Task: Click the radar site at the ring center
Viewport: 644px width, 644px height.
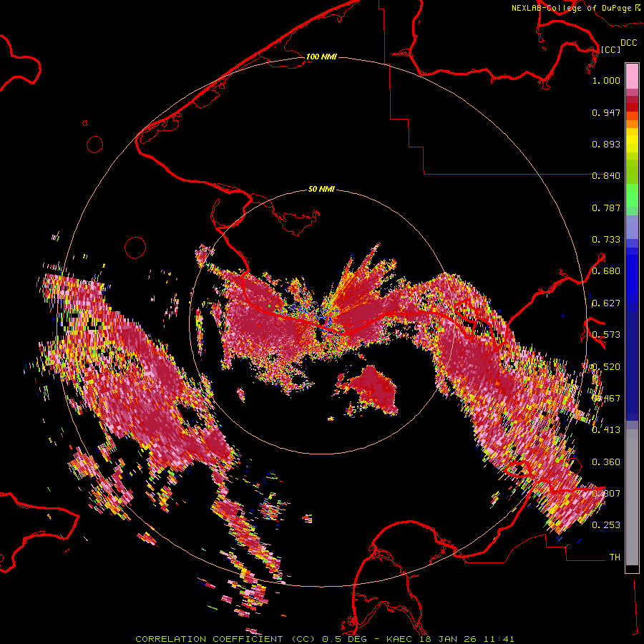Action: [x=322, y=321]
